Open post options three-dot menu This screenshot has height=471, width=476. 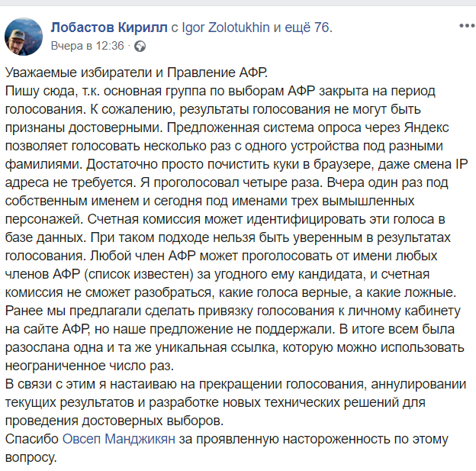tap(467, 26)
